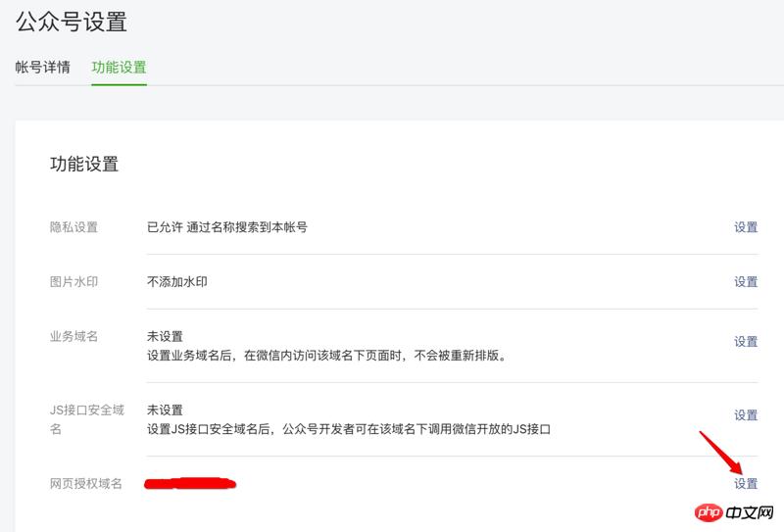Viewport: 784px width, 532px height.
Task: Click the 不添加水印 status text
Action: click(177, 282)
